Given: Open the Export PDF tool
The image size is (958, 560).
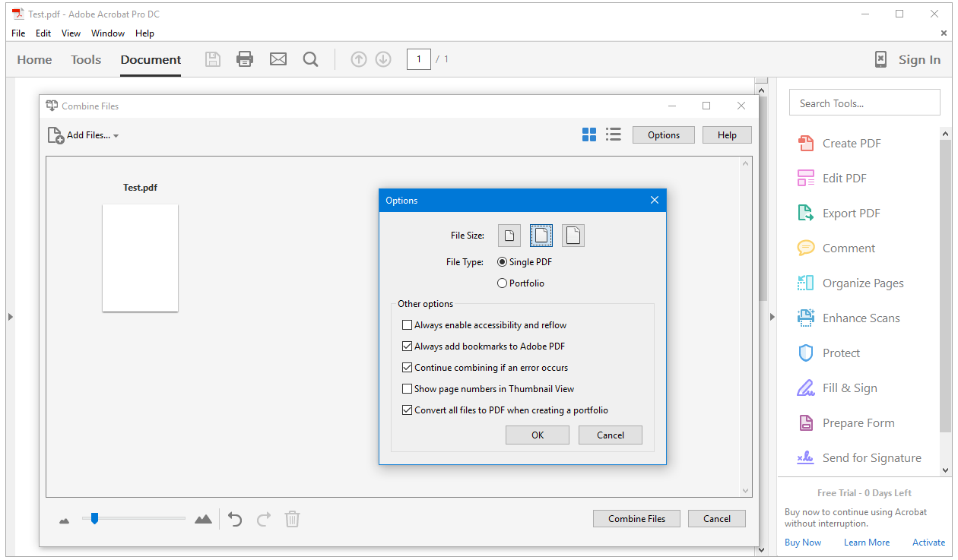Looking at the screenshot, I should tap(839, 213).
